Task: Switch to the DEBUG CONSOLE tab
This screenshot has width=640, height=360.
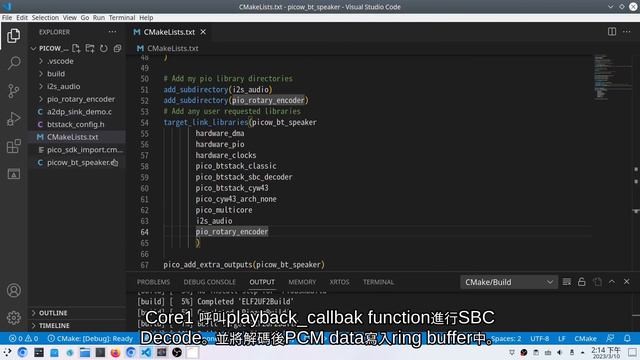Action: 209,282
